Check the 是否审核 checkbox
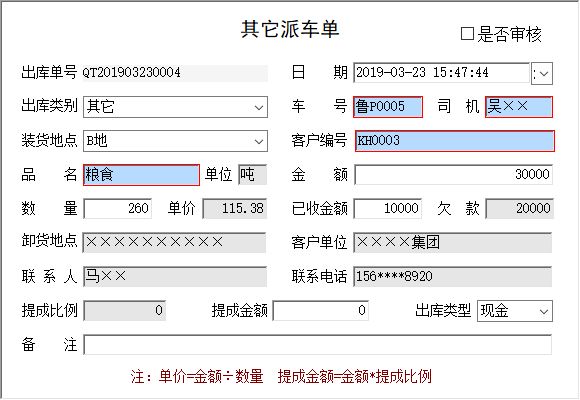 pyautogui.click(x=467, y=34)
